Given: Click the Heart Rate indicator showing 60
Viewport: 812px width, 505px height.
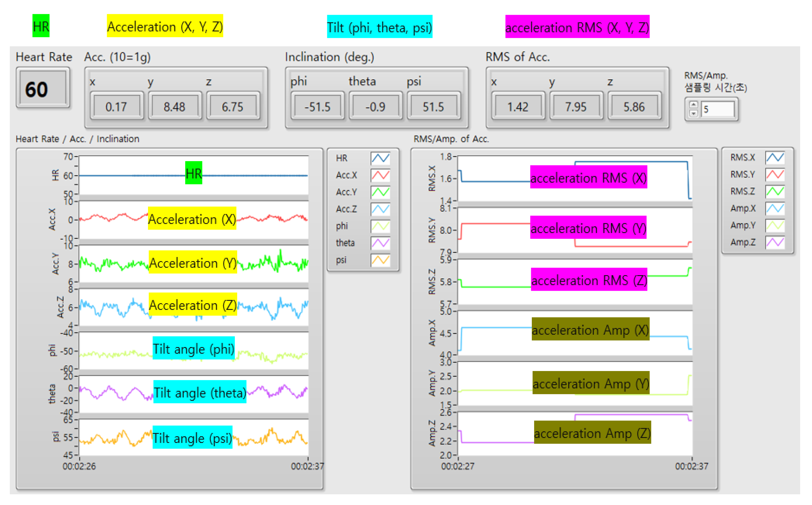Looking at the screenshot, I should tap(43, 89).
